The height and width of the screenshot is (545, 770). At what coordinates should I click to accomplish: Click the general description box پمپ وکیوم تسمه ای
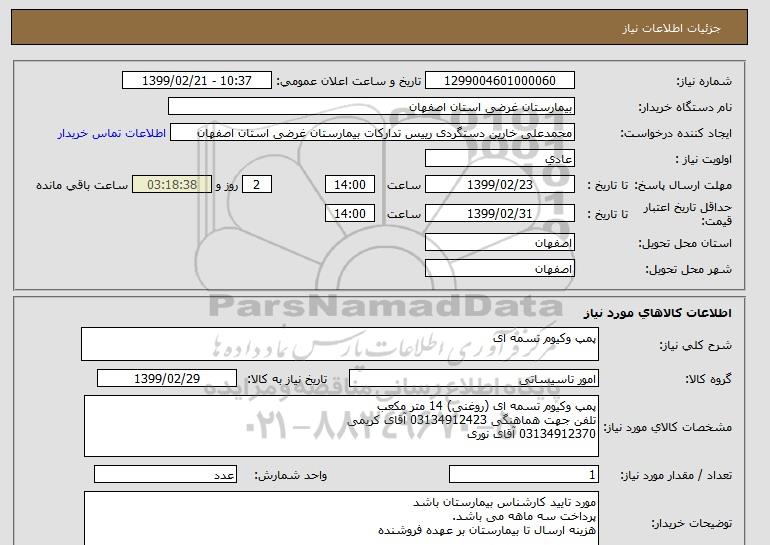(x=340, y=344)
